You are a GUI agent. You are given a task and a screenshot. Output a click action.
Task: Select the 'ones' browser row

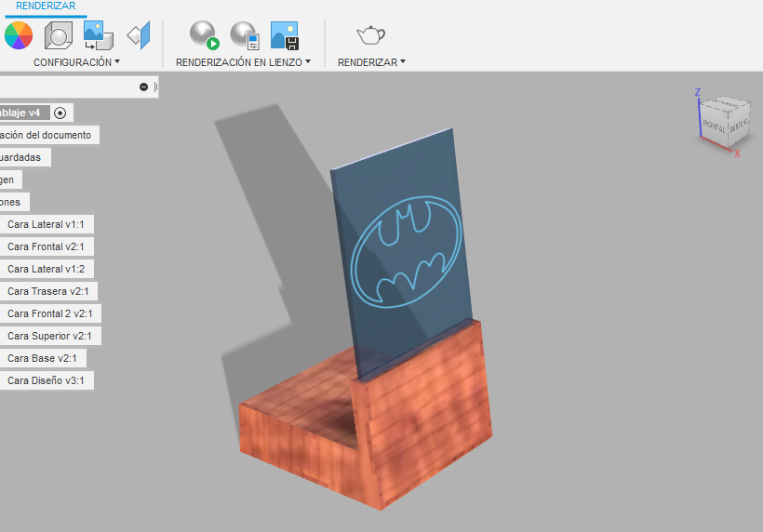(14, 203)
